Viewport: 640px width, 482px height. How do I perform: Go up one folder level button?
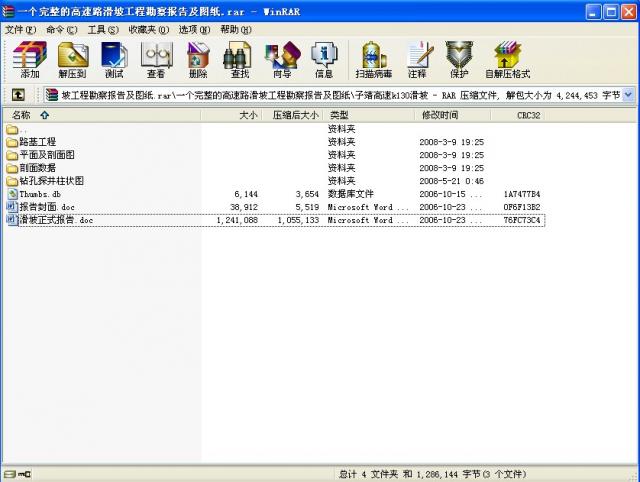coord(18,95)
